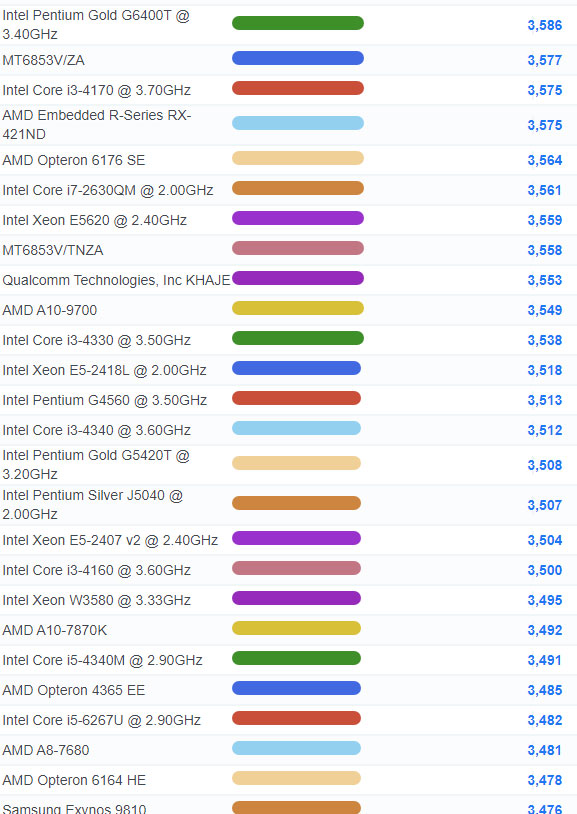
Task: Click red bar for Core i3-4170
Action: click(x=298, y=88)
